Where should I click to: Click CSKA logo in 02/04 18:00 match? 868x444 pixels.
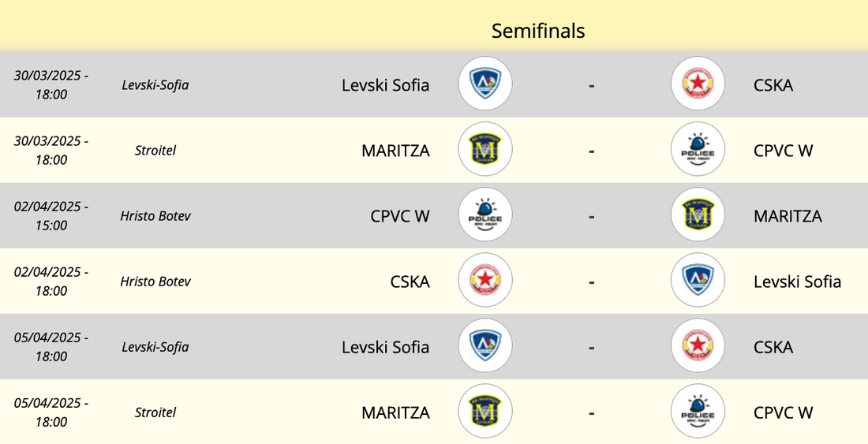(485, 280)
